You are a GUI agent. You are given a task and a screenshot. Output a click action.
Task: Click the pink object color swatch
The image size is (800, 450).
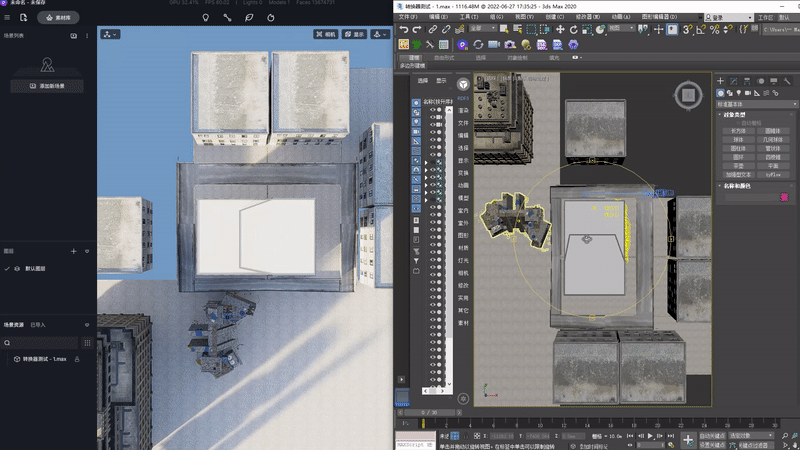point(784,198)
